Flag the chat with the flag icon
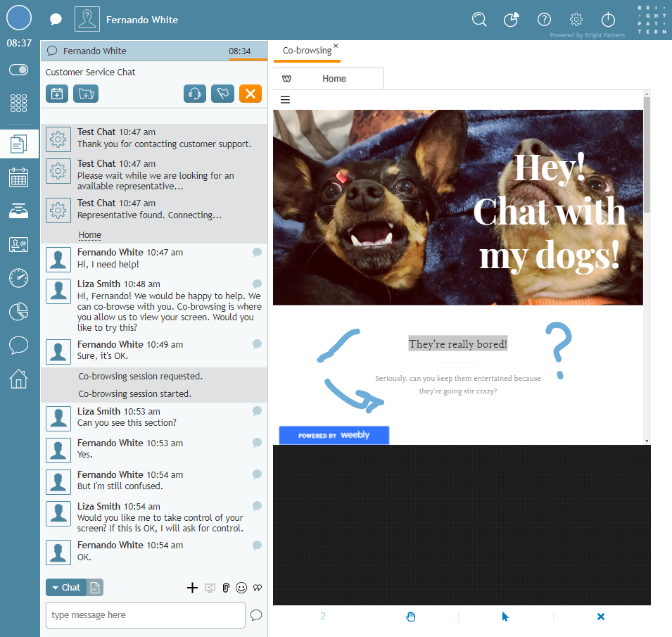The height and width of the screenshot is (637, 672). click(x=222, y=94)
